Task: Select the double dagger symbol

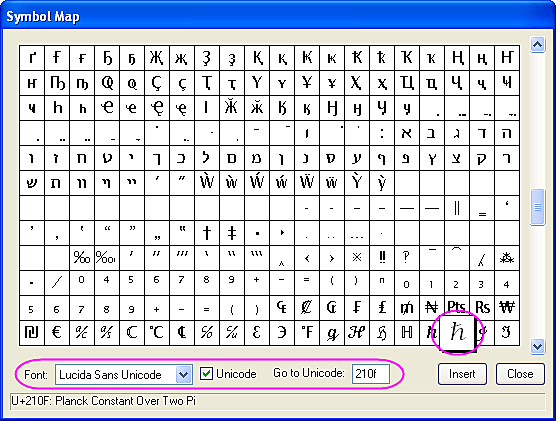Action: click(232, 233)
